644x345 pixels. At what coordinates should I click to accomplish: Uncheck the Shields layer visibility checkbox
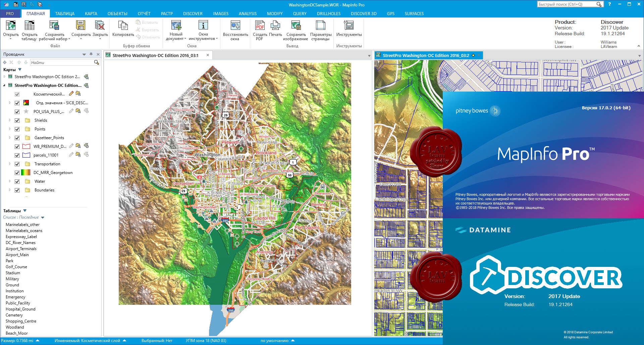17,120
